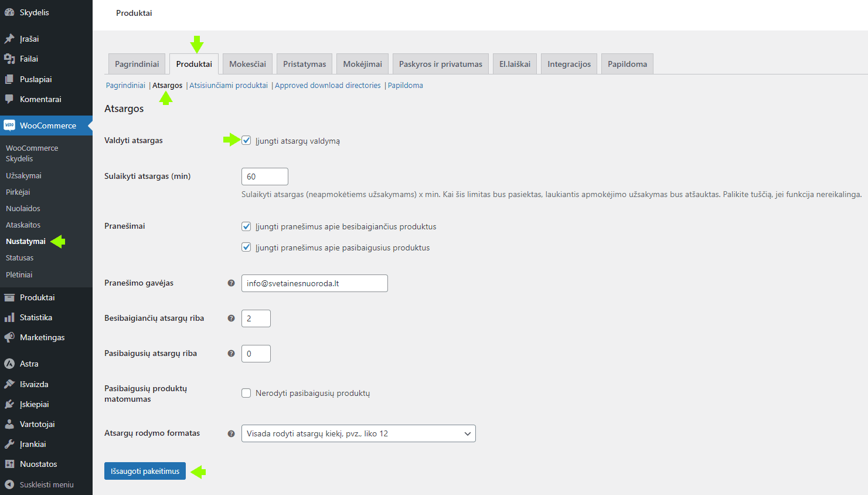Image resolution: width=868 pixels, height=495 pixels.
Task: Switch to the Pristatymas tab
Action: point(304,64)
